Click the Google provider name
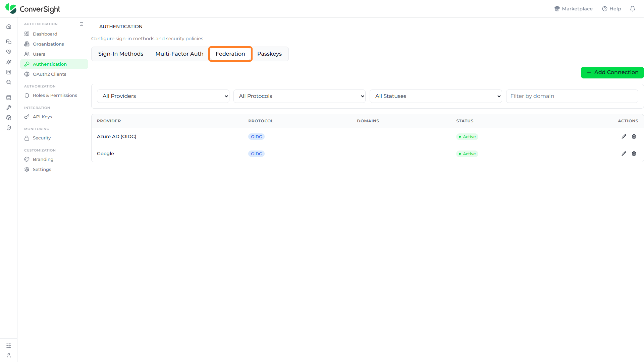 (105, 154)
